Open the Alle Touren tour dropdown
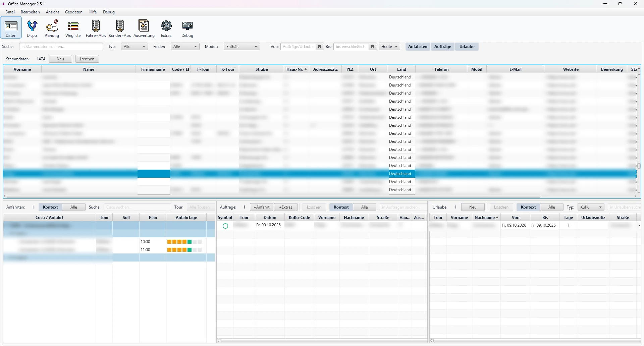The width and height of the screenshot is (644, 346). click(200, 207)
